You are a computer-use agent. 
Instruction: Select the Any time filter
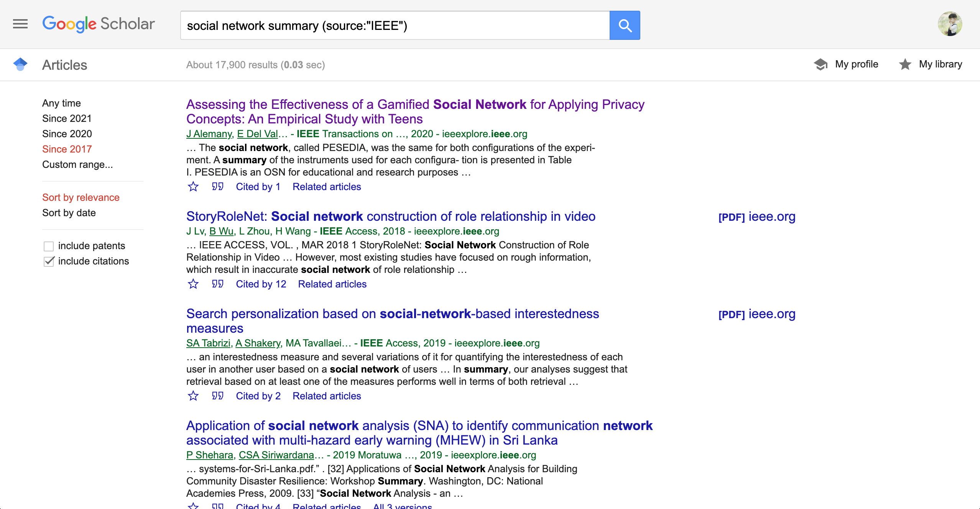pos(61,103)
